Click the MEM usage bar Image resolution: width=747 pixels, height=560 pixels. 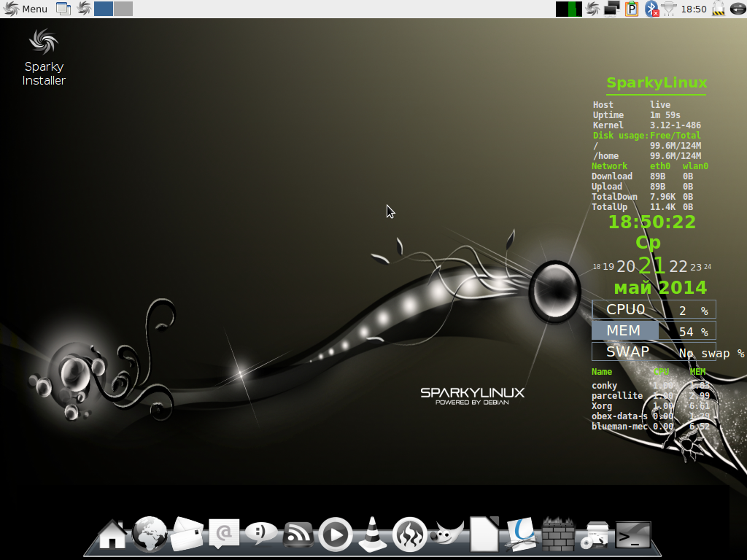(654, 330)
